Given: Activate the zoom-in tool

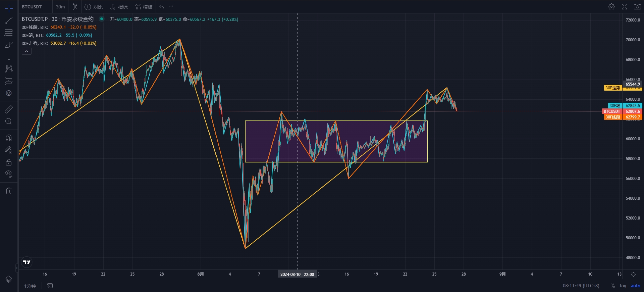Looking at the screenshot, I should [9, 121].
